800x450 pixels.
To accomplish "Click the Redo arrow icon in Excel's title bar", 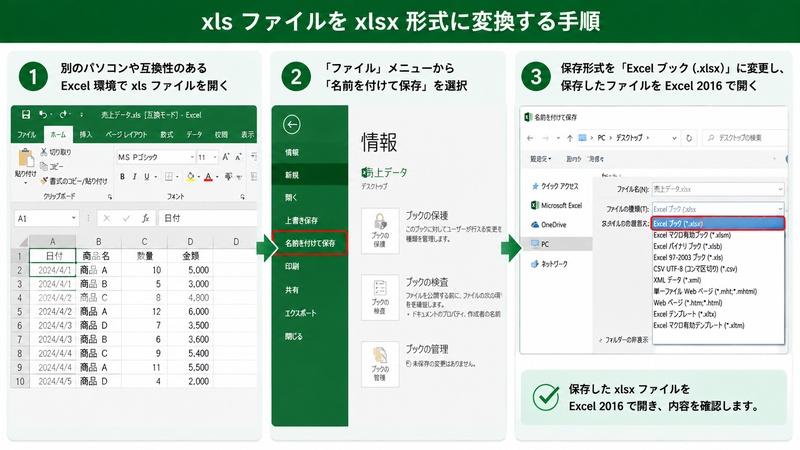I will [63, 115].
